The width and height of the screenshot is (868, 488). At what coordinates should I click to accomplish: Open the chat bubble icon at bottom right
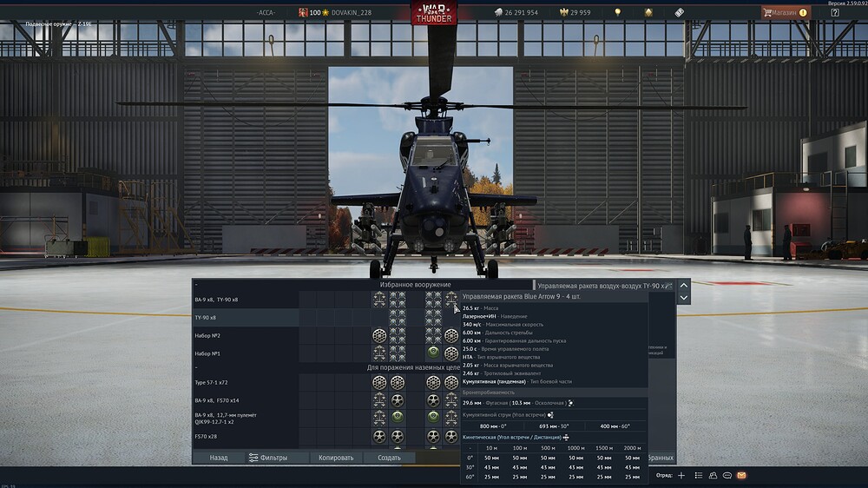pyautogui.click(x=727, y=475)
